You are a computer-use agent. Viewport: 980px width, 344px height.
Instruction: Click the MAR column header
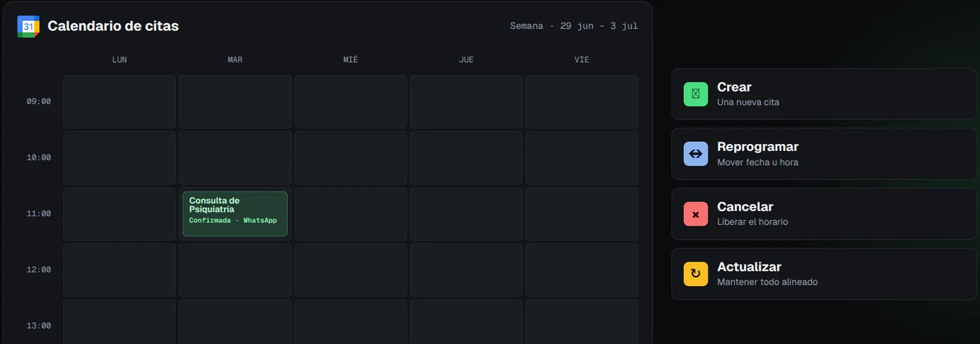(235, 60)
